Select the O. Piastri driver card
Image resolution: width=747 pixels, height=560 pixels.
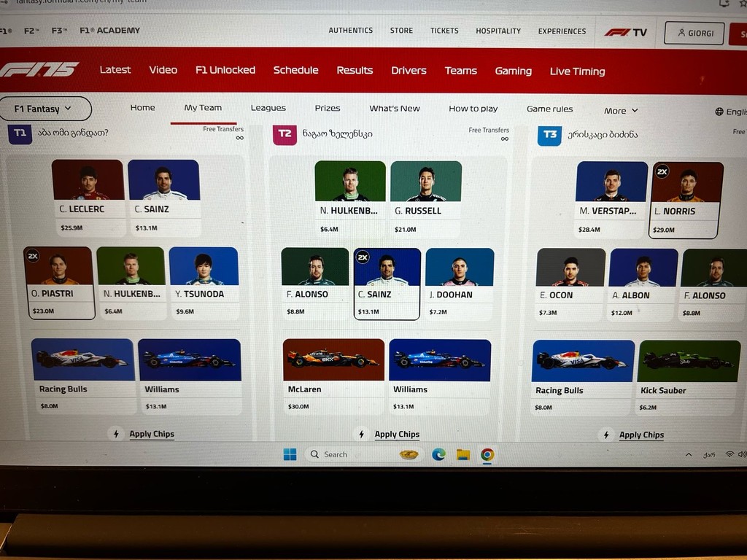[59, 283]
